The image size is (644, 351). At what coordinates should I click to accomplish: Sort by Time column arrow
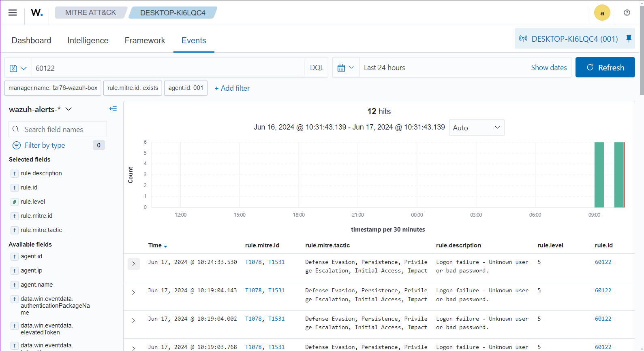165,246
